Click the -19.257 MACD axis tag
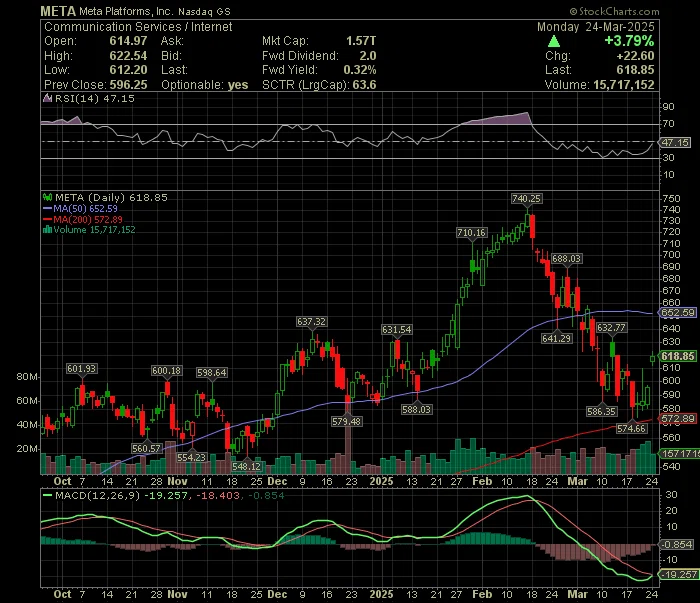Image resolution: width=700 pixels, height=603 pixels. tap(679, 574)
